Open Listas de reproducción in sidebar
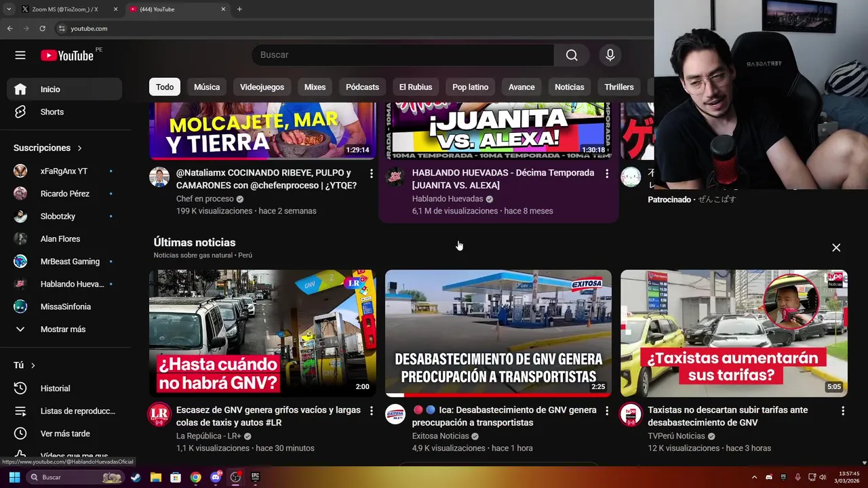Screen dimensions: 868x488 pyautogui.click(x=64, y=411)
